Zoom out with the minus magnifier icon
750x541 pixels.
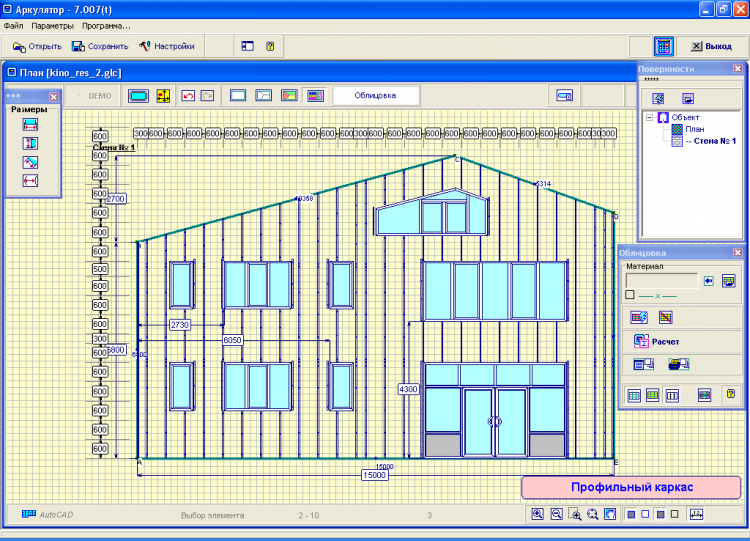click(x=556, y=514)
